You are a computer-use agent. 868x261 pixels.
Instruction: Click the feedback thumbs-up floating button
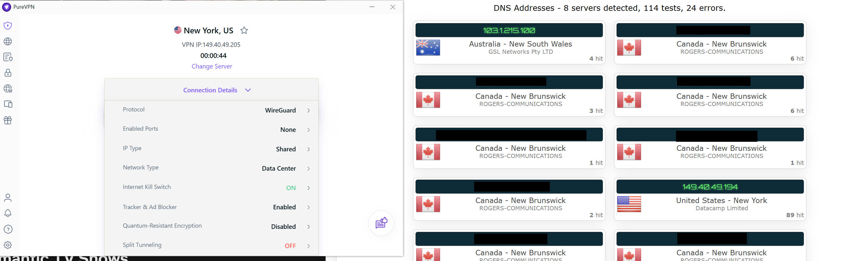point(381,223)
